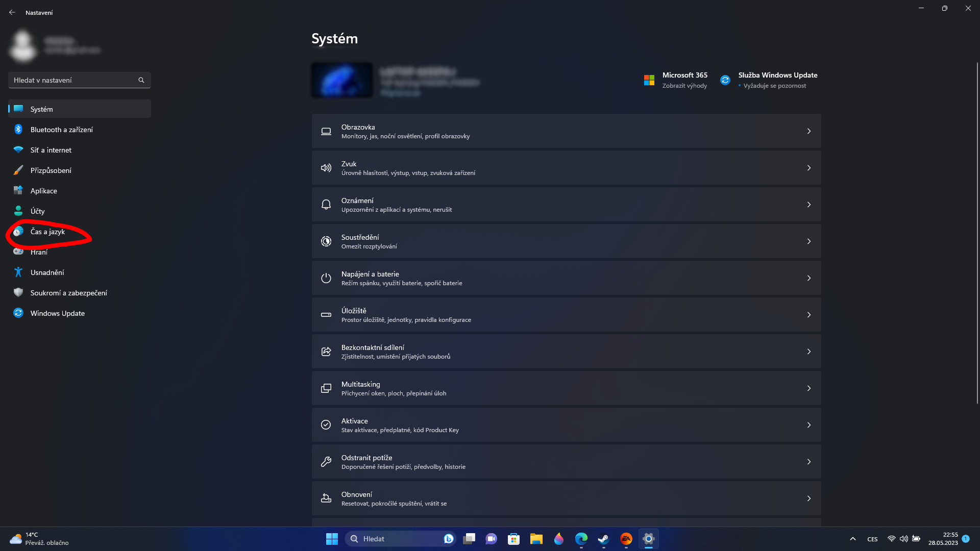Click the search magnifier in settings box
Image resolution: width=980 pixels, height=551 pixels.
point(141,80)
